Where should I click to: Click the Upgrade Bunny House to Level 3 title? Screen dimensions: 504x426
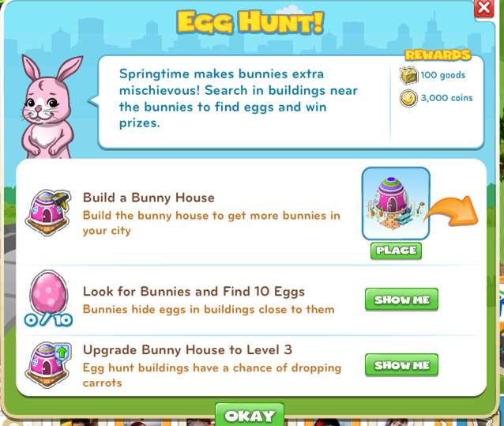[x=187, y=349]
